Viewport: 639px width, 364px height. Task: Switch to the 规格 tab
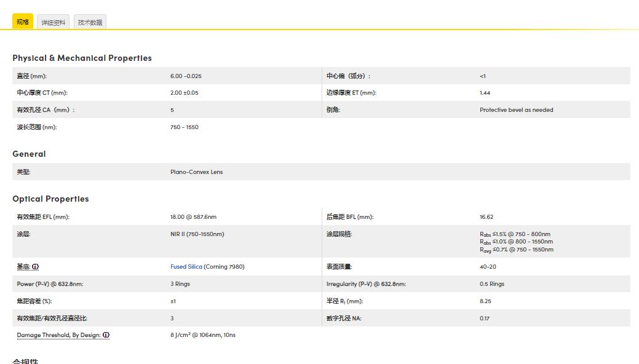click(x=23, y=22)
